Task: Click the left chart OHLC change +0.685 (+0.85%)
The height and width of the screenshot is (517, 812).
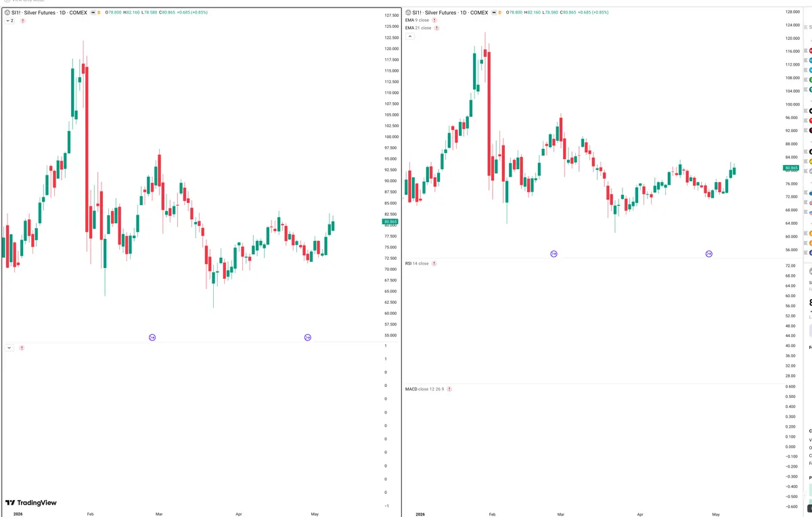Action: point(193,12)
